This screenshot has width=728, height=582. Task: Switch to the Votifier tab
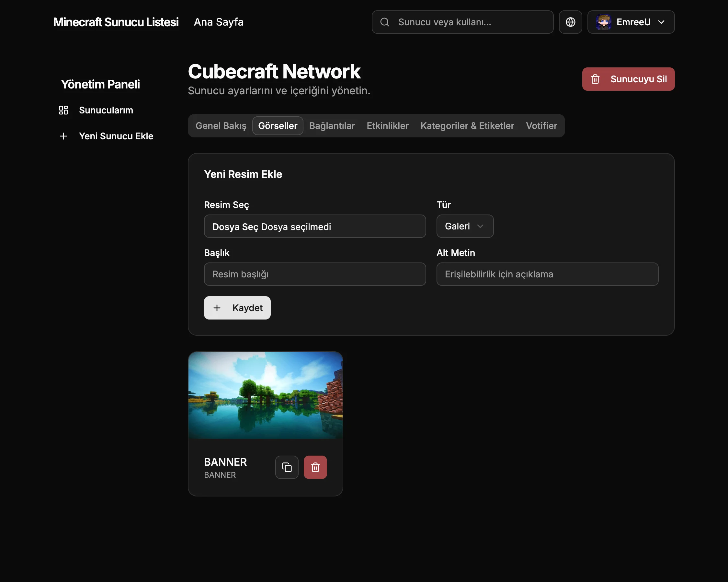pos(541,126)
